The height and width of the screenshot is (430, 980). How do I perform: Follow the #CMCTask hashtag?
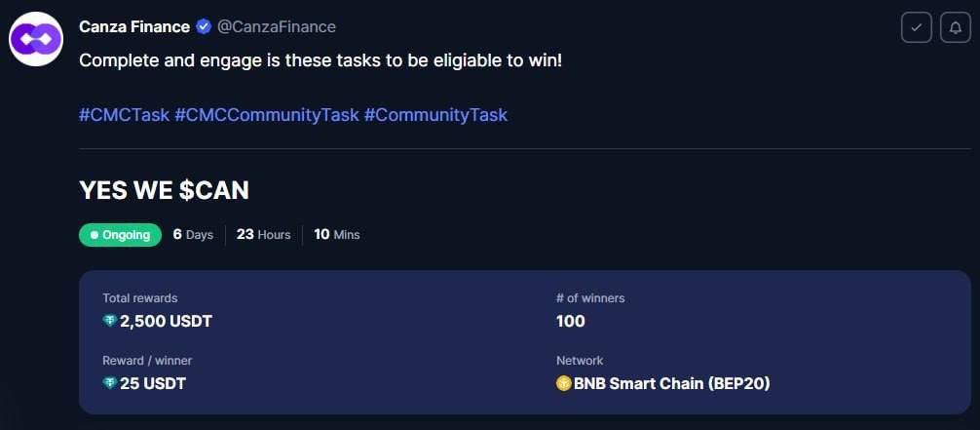[124, 114]
